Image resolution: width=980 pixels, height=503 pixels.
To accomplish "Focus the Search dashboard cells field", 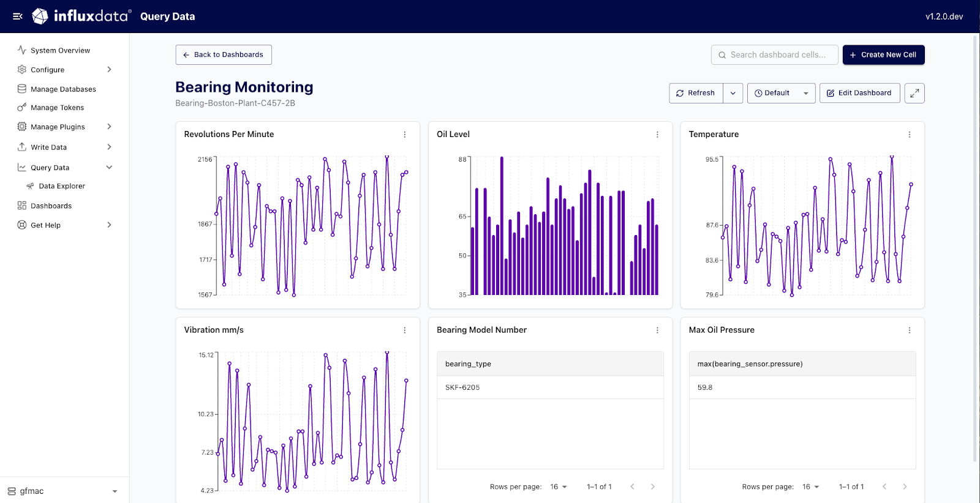I will [x=778, y=55].
